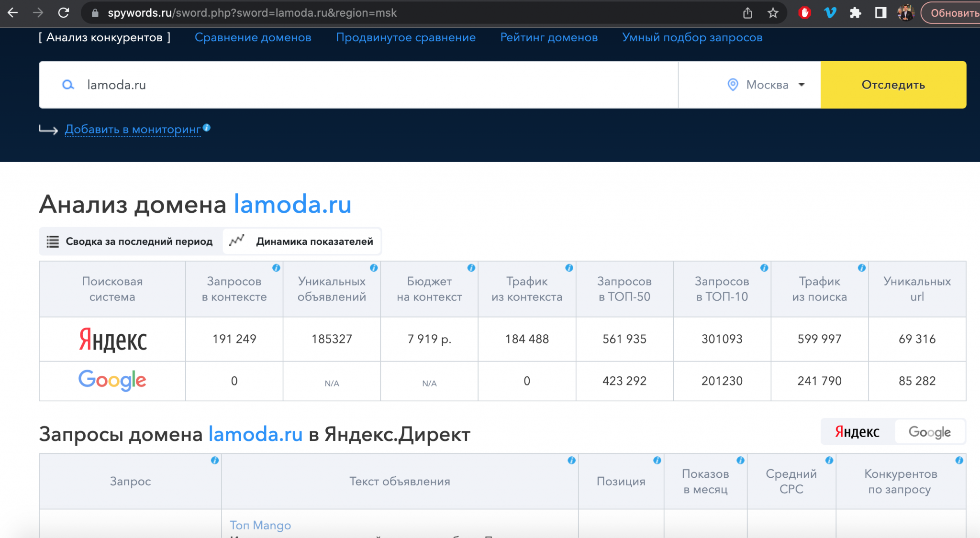
Task: Toggle the browser side panel icon
Action: 880,13
